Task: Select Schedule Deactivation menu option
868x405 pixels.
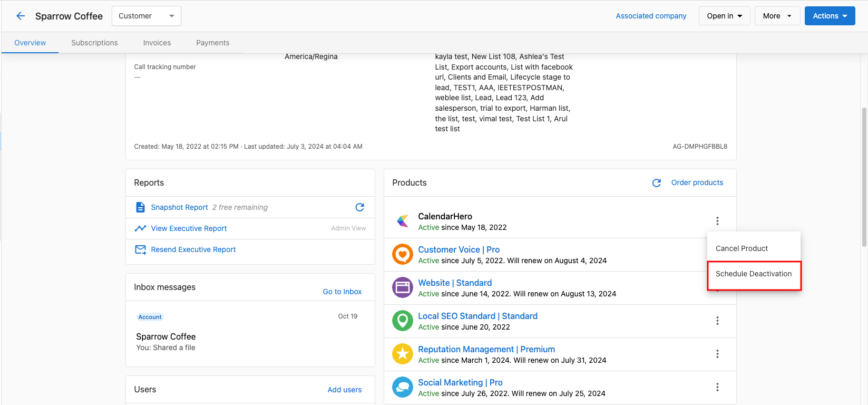Action: pos(754,274)
